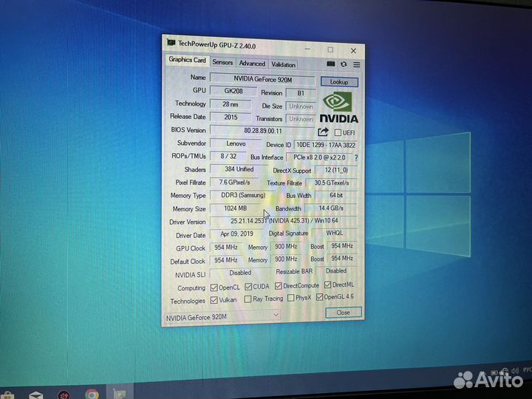Click the Lookup button

pos(339,82)
